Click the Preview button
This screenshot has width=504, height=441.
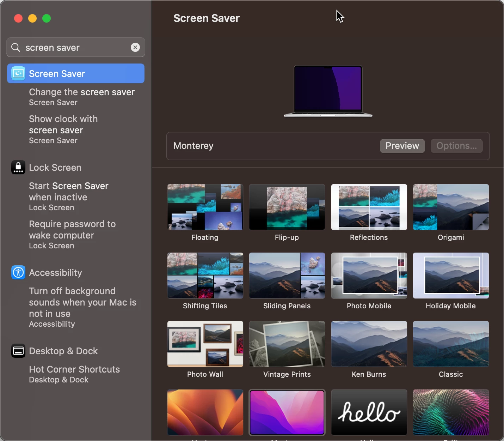tap(402, 146)
